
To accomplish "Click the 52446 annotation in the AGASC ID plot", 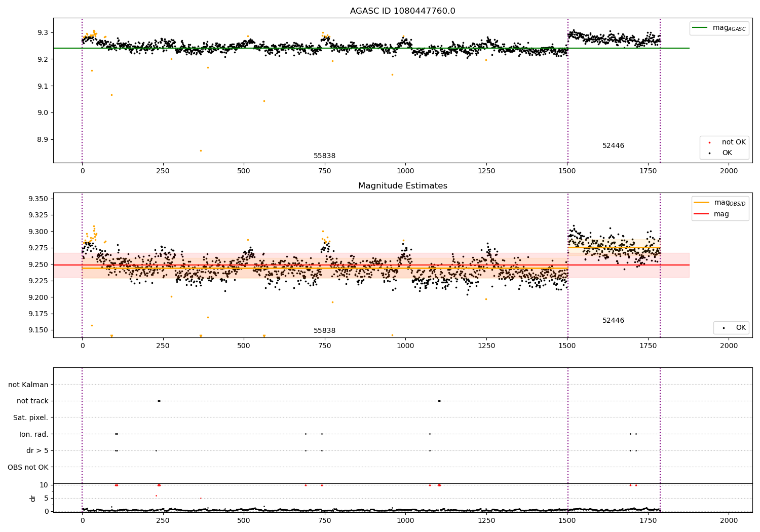I will pyautogui.click(x=613, y=146).
